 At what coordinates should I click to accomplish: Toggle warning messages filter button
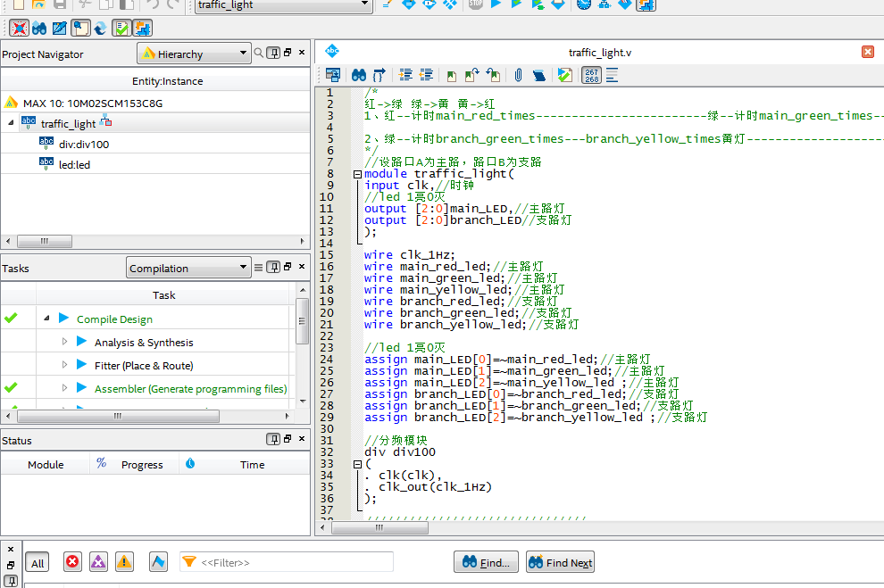point(124,562)
